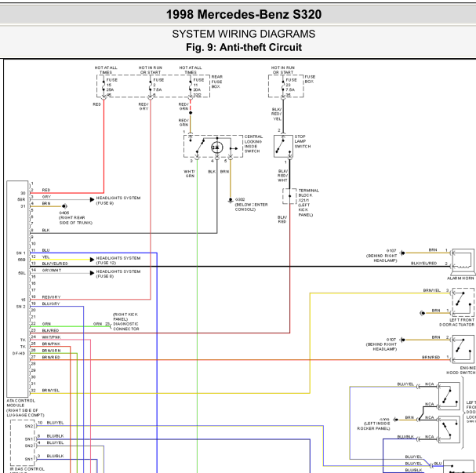476x473 pixels.
Task: Click the "1998 Mercedes-Benz S320" title
Action: [244, 15]
